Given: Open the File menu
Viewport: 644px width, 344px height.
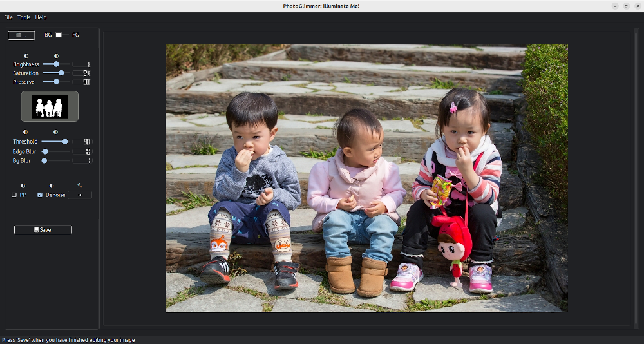Looking at the screenshot, I should (8, 17).
